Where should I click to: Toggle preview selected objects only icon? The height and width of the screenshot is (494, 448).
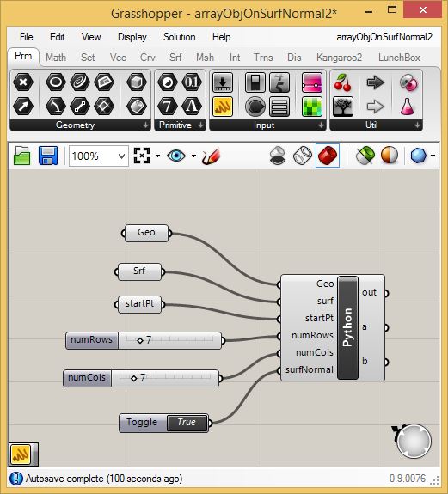click(365, 156)
